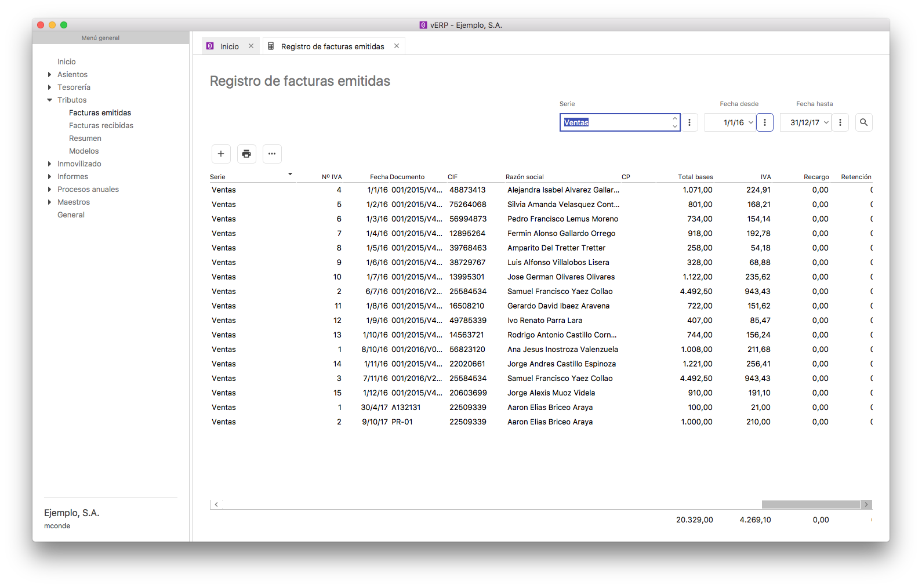The width and height of the screenshot is (922, 588).
Task: Click the horizontal scrollbar right arrow
Action: click(x=866, y=504)
